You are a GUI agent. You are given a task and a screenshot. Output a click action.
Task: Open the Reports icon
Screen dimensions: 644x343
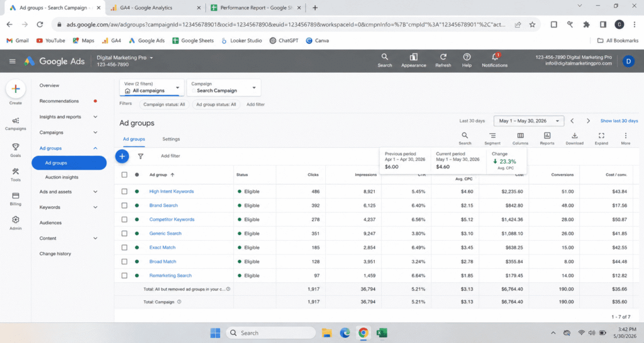click(x=547, y=136)
